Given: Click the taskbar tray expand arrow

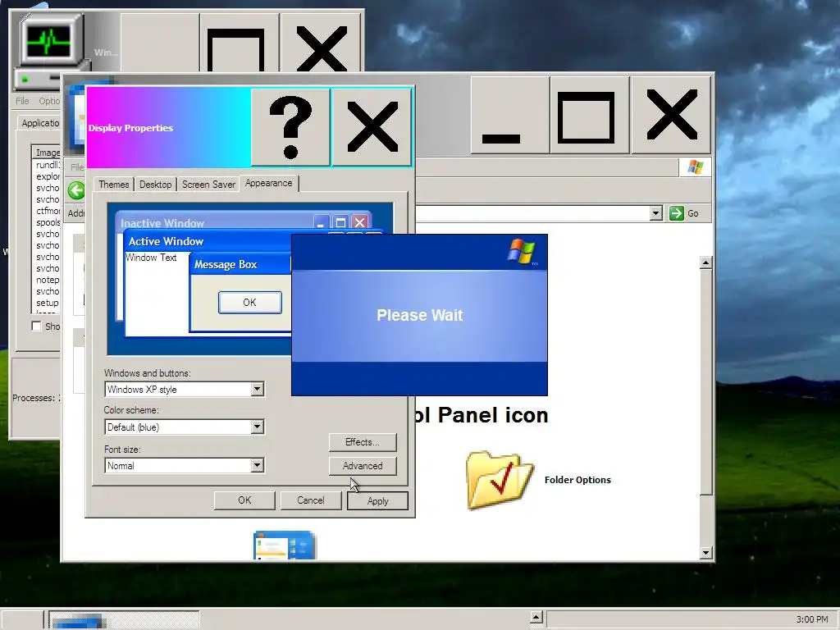Looking at the screenshot, I should point(536,617).
